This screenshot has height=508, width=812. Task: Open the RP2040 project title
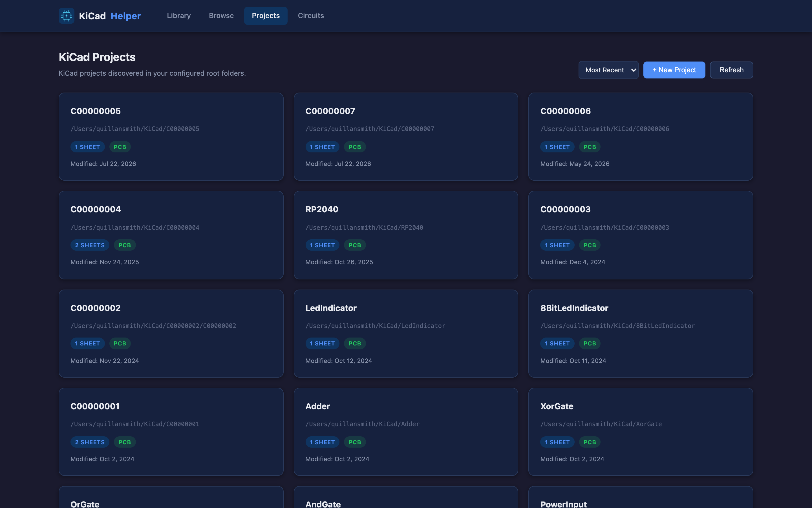tap(322, 209)
